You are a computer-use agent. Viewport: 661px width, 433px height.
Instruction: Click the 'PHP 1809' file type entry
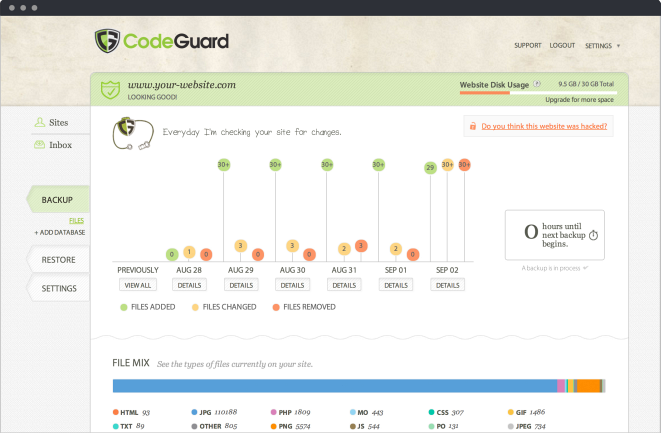(290, 412)
